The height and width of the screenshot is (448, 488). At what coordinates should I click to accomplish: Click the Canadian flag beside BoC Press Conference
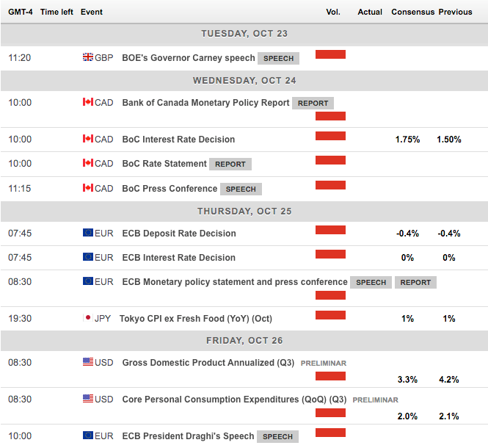pos(87,189)
